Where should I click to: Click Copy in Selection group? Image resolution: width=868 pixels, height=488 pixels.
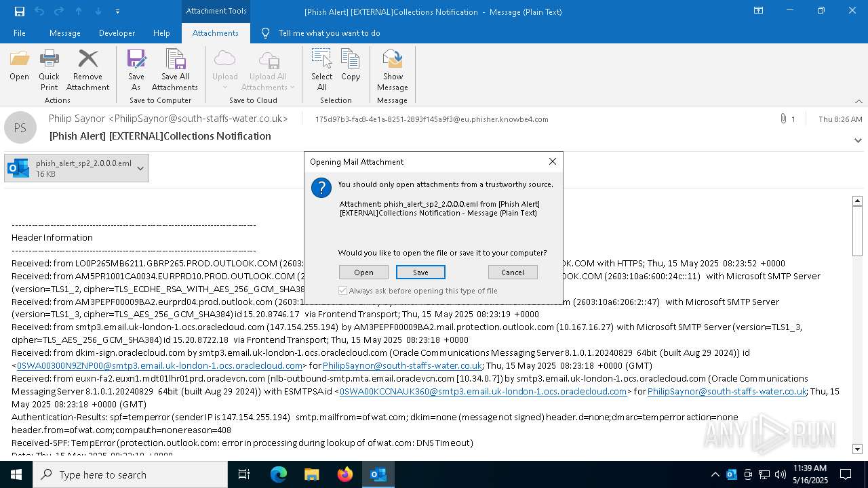click(351, 66)
